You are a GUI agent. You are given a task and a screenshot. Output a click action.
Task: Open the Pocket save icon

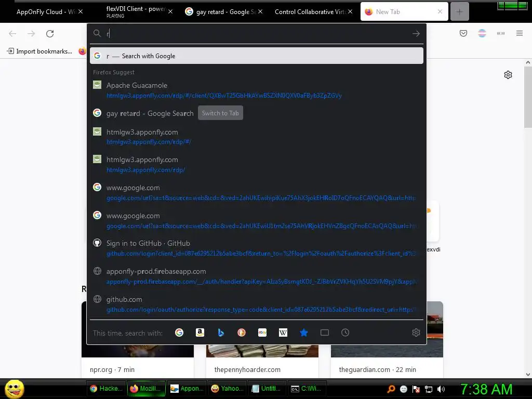click(463, 33)
